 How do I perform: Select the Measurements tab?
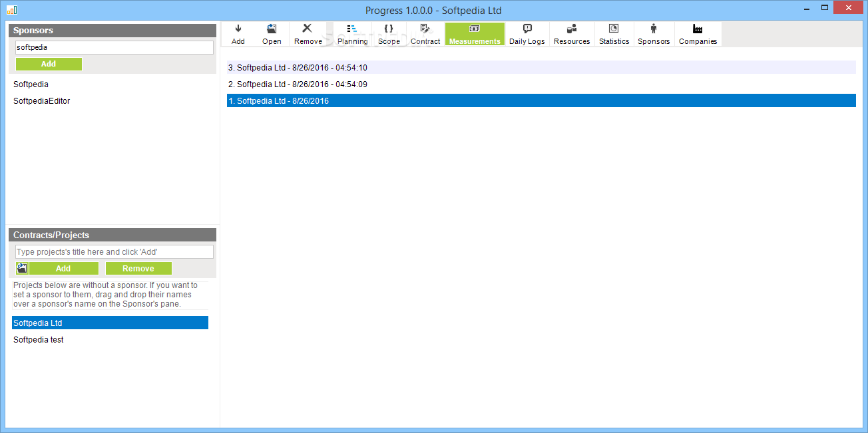pos(475,34)
